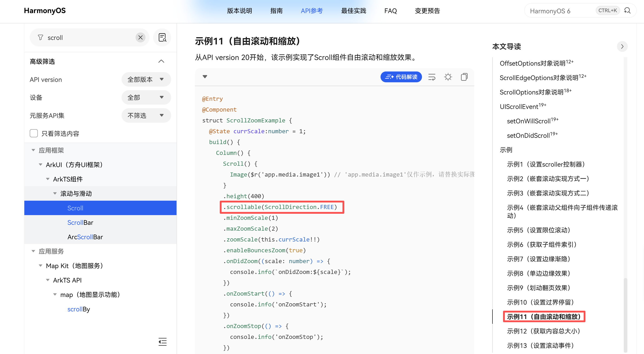Open the 设备 dropdown

[146, 97]
